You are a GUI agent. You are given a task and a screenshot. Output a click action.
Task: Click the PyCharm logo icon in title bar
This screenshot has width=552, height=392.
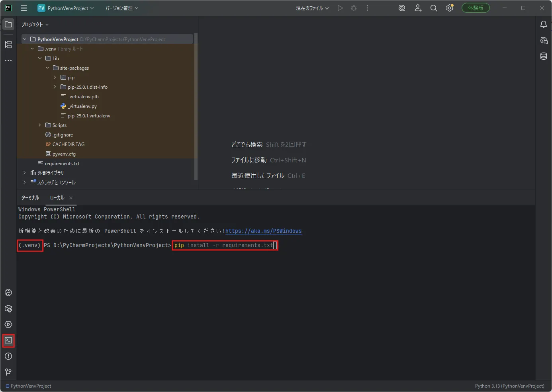[8, 8]
